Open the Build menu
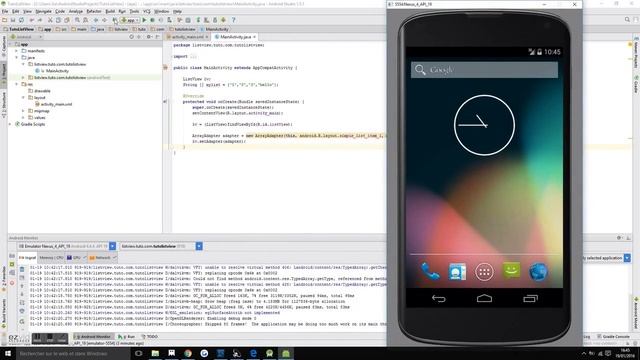This screenshot has width=640, height=360. pyautogui.click(x=110, y=11)
